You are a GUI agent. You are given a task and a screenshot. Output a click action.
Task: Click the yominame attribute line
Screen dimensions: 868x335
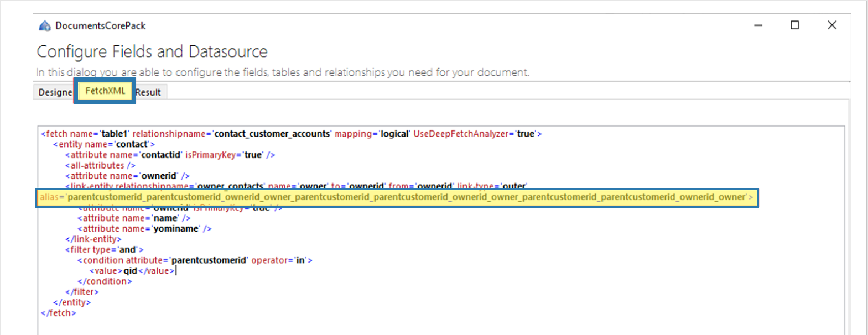pos(144,229)
